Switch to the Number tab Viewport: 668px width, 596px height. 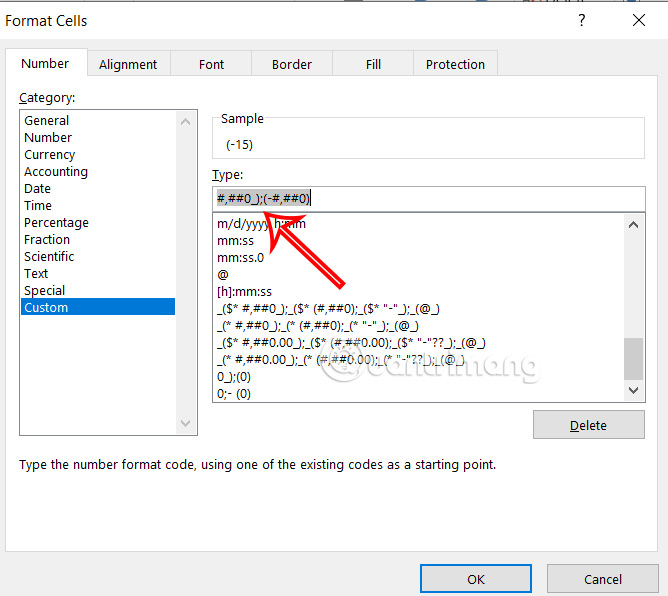45,63
